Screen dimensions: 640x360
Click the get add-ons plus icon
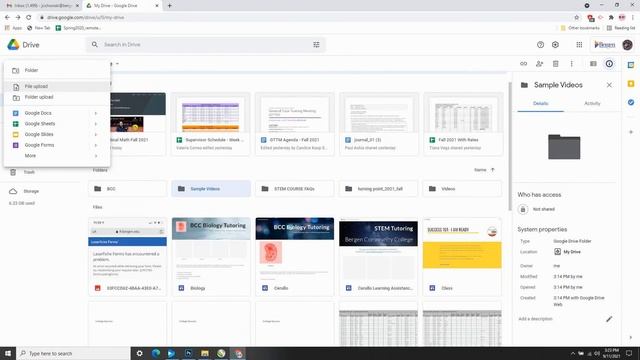(x=631, y=132)
